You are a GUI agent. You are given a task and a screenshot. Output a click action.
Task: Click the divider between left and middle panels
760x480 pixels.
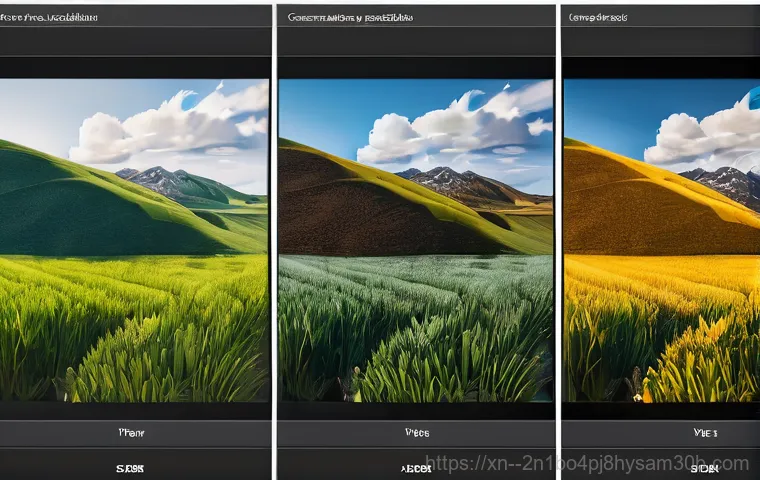click(x=274, y=240)
